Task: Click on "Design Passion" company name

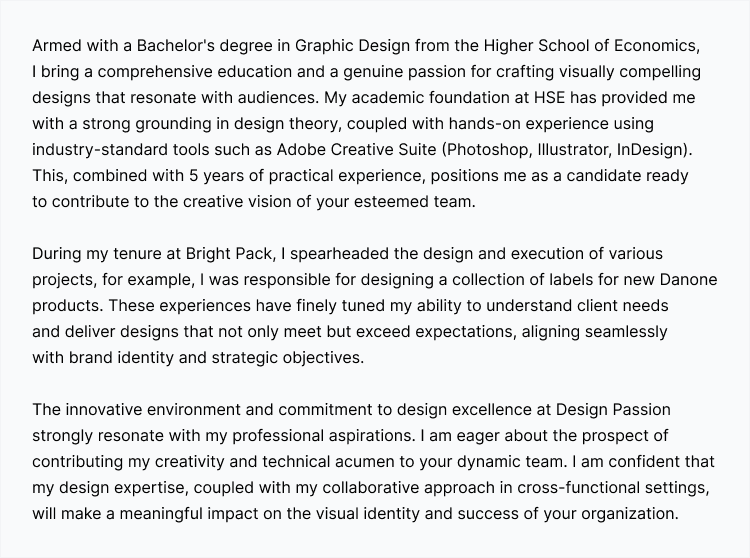Action: click(613, 410)
